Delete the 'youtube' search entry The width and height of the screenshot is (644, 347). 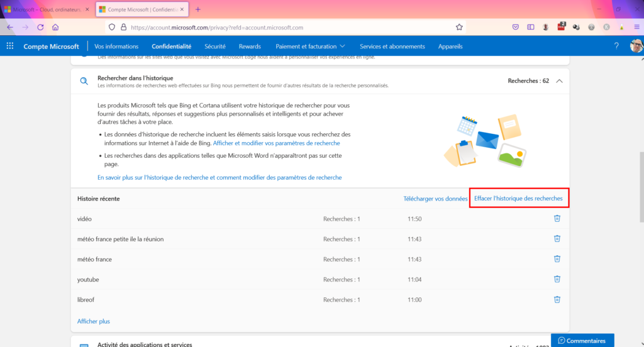(557, 279)
